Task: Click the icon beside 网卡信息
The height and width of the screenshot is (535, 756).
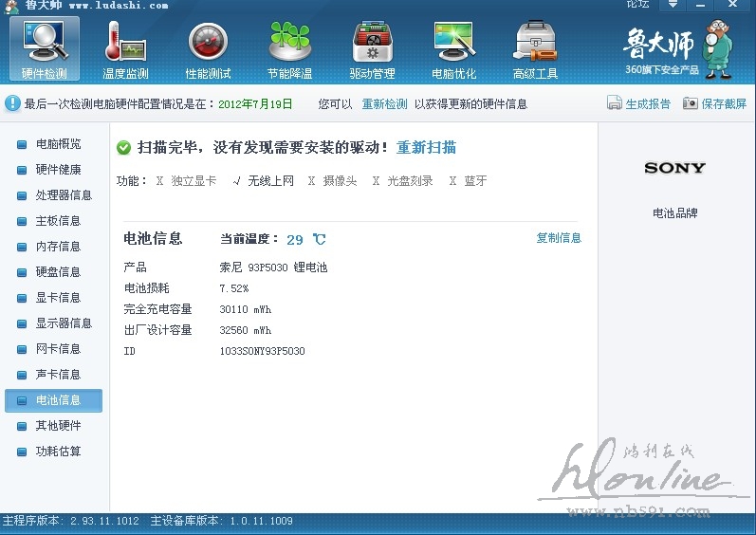Action: pyautogui.click(x=22, y=349)
